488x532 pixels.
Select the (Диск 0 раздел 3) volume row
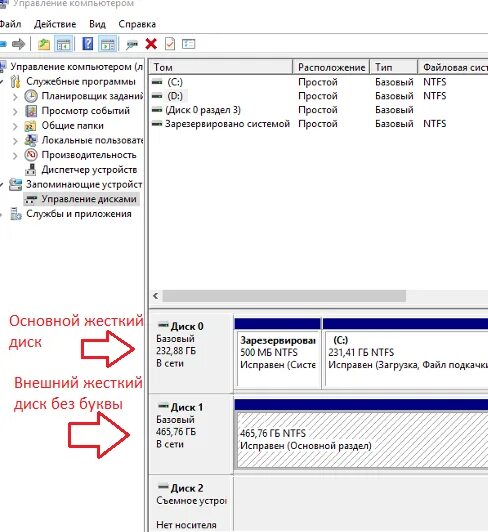click(x=203, y=110)
